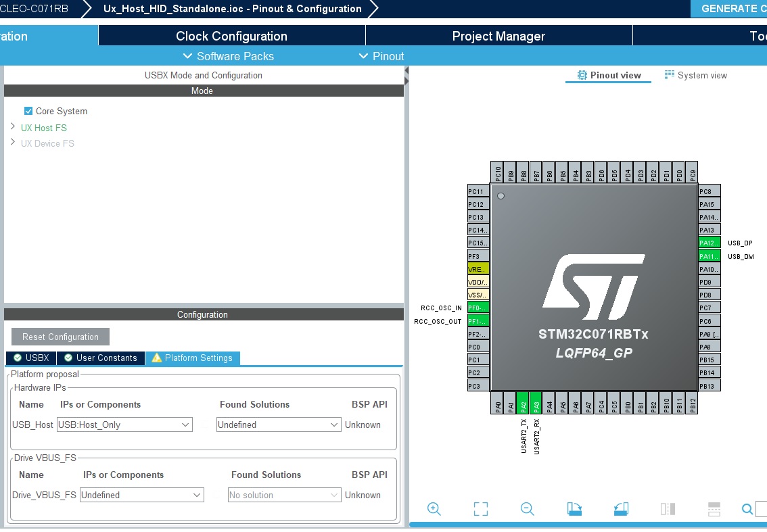The width and height of the screenshot is (767, 532).
Task: Open the Project Manager tab
Action: [498, 36]
